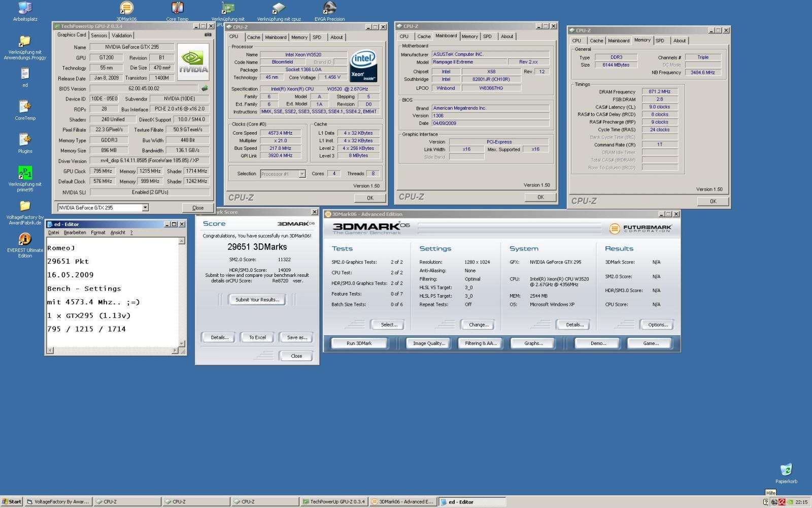Open the ed text file desktop icon

[x=25, y=77]
